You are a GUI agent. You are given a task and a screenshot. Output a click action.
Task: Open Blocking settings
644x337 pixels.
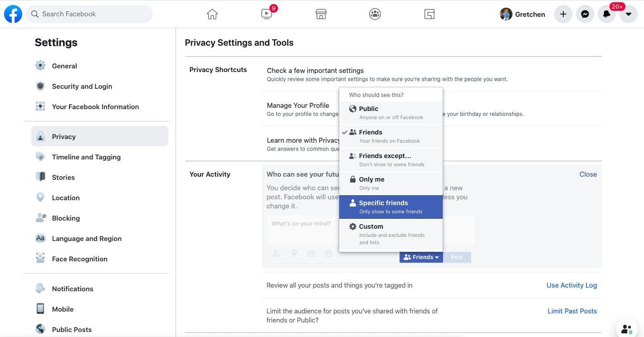click(100, 218)
